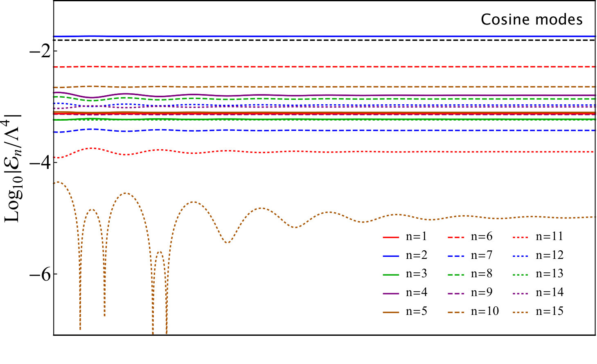Screen dimensions: 597x364
Task: Click the solid red line sample beside n=1
Action: pos(391,237)
